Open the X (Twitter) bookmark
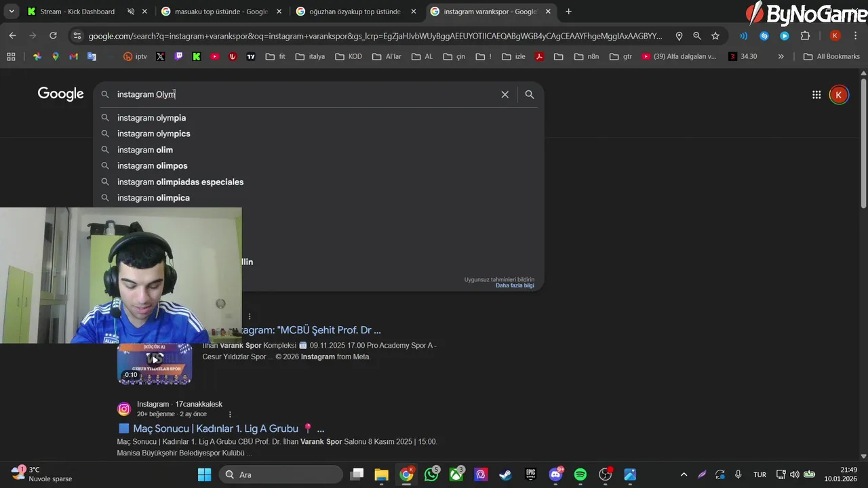 point(160,56)
